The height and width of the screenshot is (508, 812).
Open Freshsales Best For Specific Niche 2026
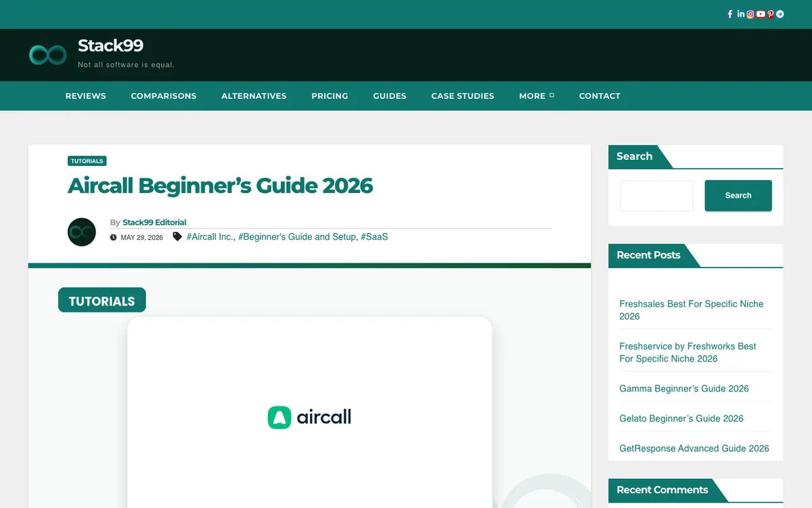point(692,310)
